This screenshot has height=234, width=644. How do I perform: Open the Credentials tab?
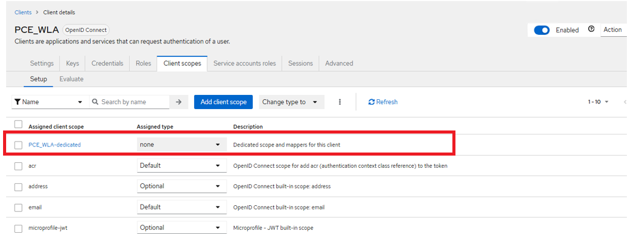tap(107, 63)
